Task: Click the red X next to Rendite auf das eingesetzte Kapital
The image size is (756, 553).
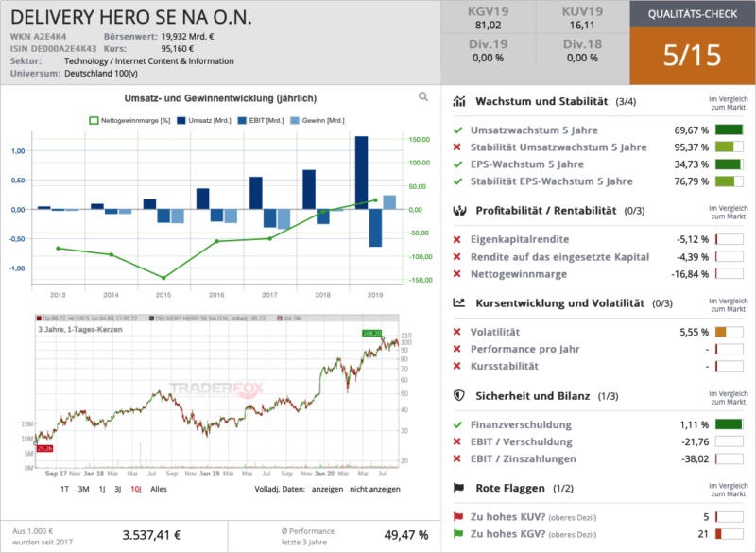Action: coord(457,257)
